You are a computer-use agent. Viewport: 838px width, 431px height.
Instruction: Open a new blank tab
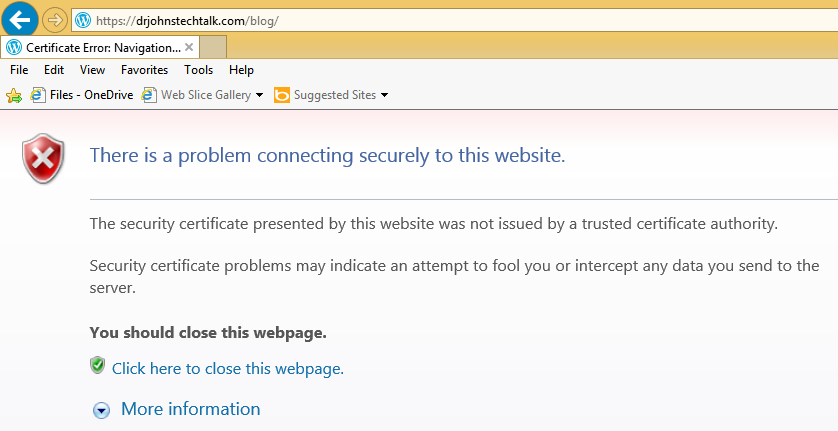point(213,47)
